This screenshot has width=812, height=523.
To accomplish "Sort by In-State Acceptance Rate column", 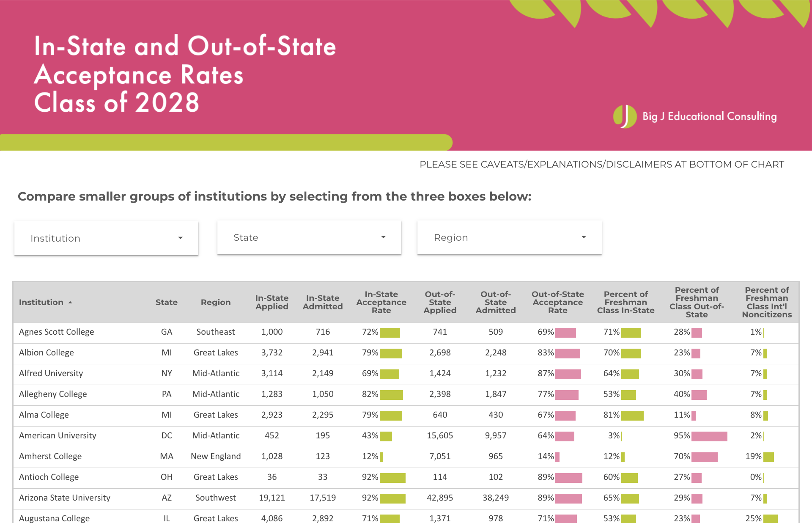I will coord(381,302).
